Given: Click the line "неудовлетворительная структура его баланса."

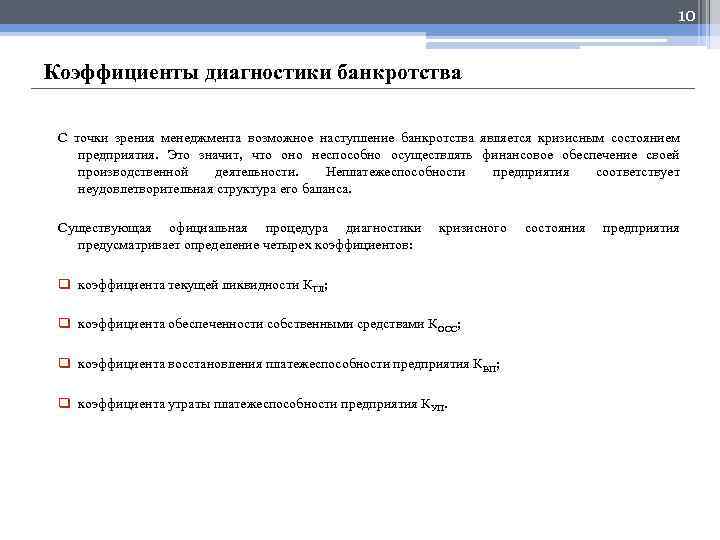Looking at the screenshot, I should [x=214, y=189].
